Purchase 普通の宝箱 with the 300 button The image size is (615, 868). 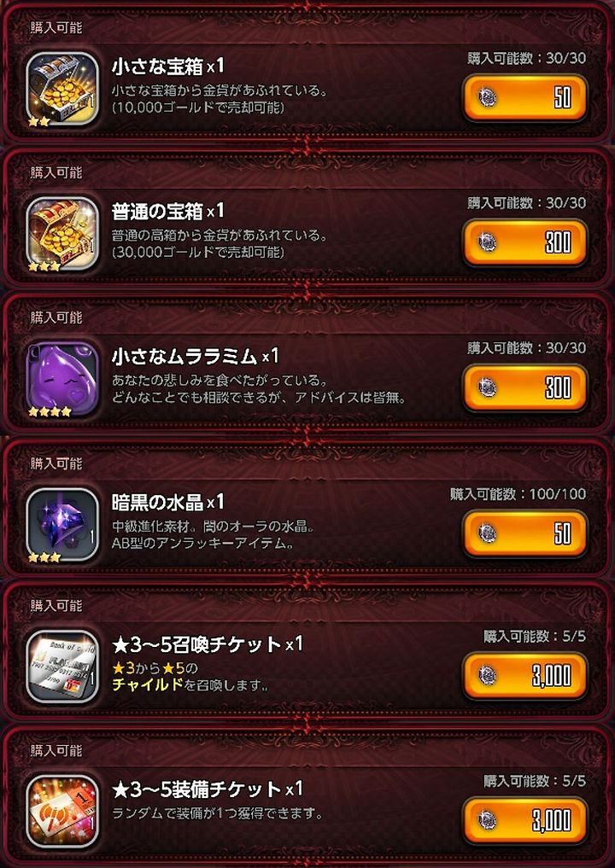524,242
